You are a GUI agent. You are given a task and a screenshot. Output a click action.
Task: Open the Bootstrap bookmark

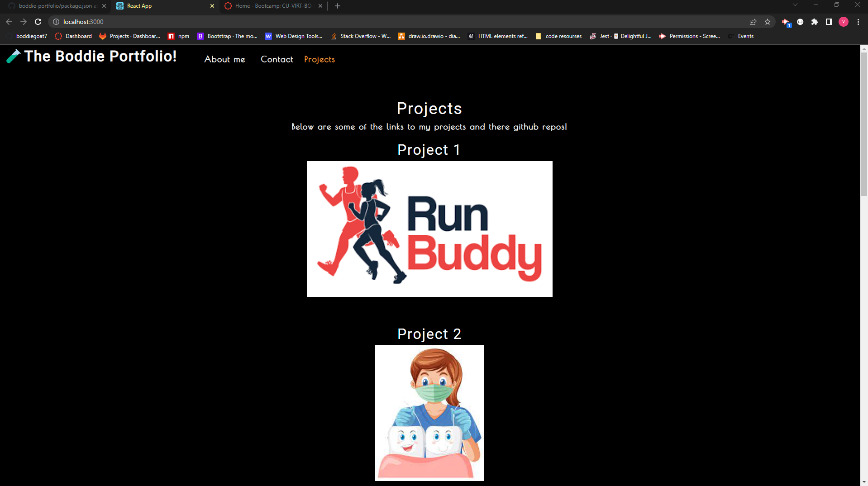point(227,36)
